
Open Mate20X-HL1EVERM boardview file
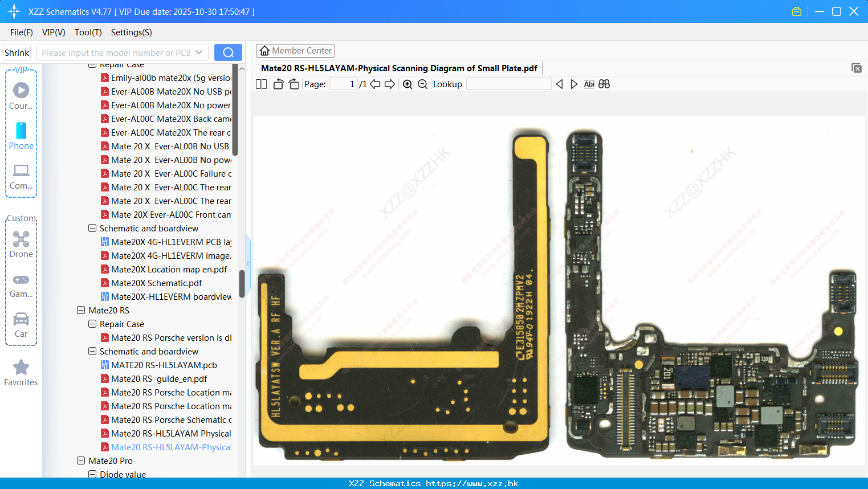click(x=171, y=296)
